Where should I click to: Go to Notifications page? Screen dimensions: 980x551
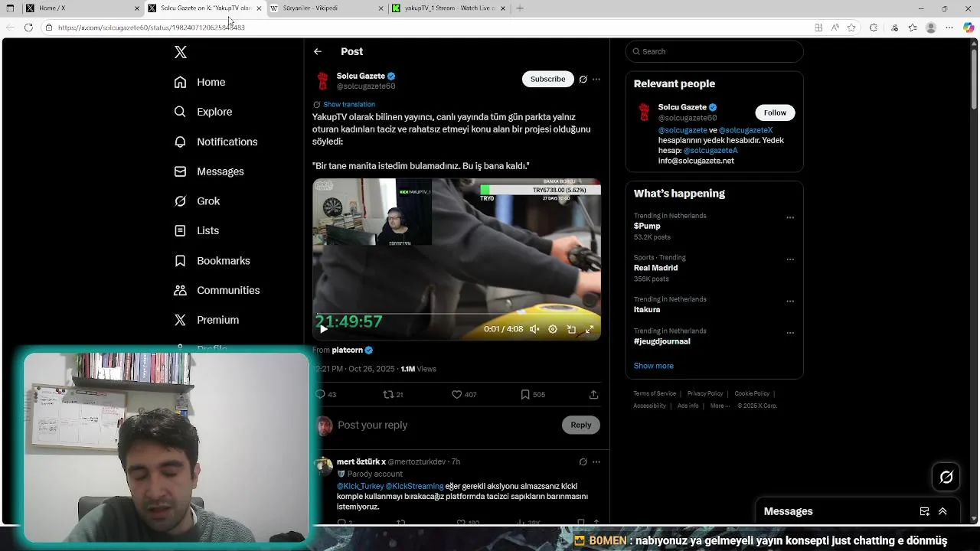point(216,142)
